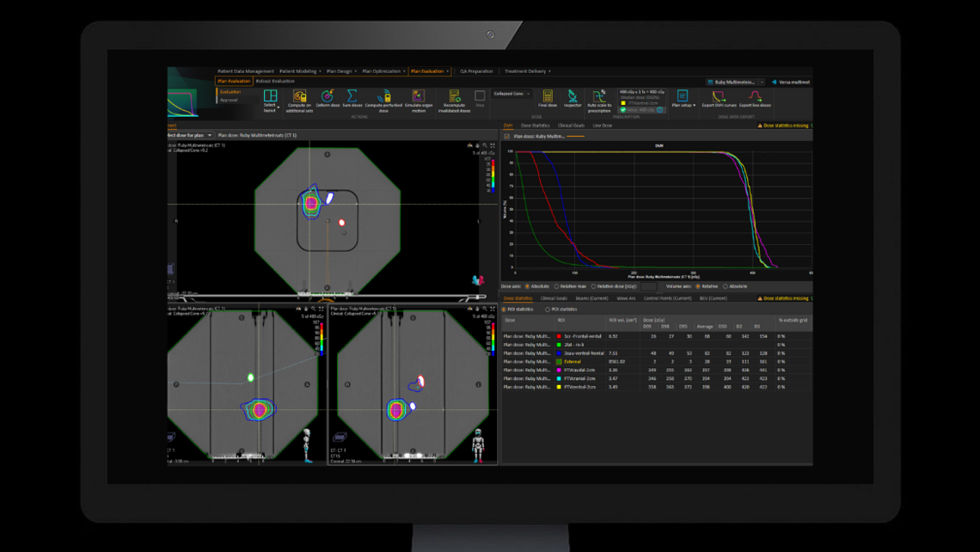Select the Absolute dose axis option

(528, 285)
